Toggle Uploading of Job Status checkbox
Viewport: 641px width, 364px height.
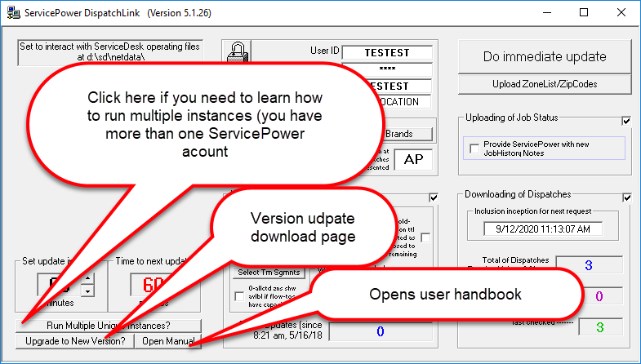tap(626, 121)
